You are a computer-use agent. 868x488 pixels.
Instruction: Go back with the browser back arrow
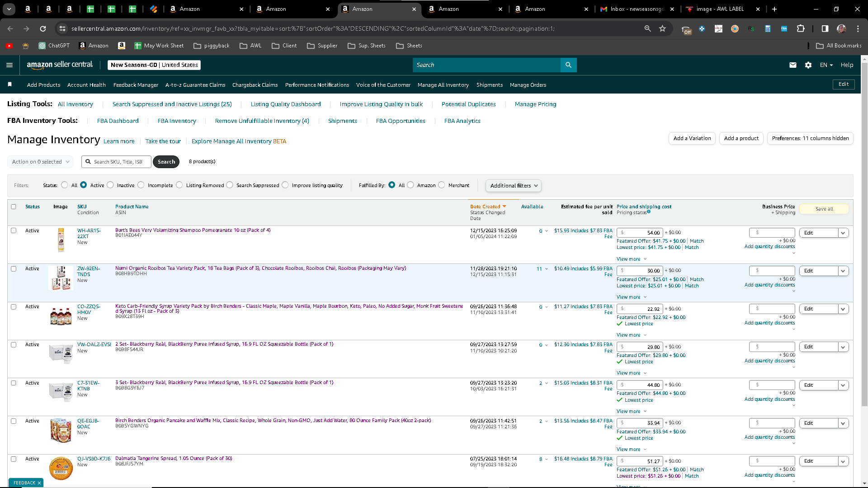click(x=10, y=28)
